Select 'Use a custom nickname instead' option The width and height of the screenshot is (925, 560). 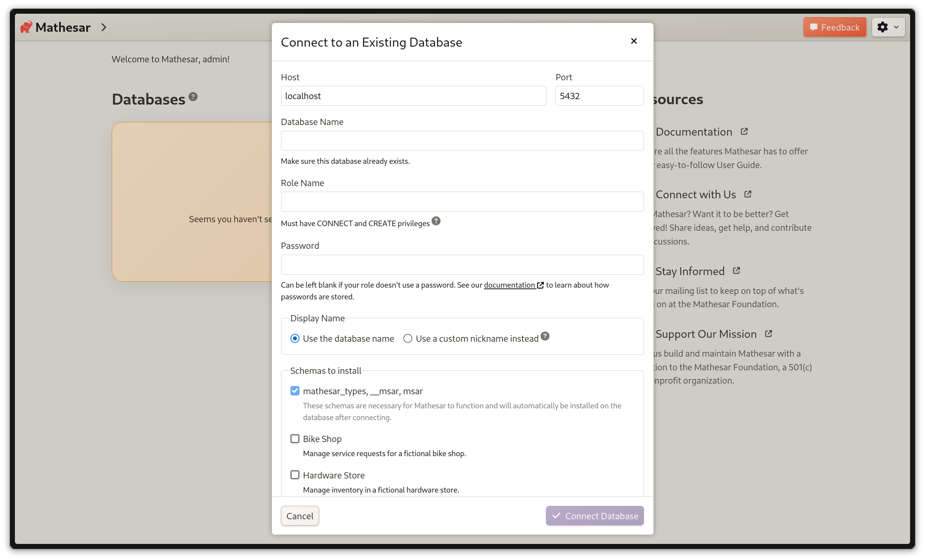[x=408, y=339]
